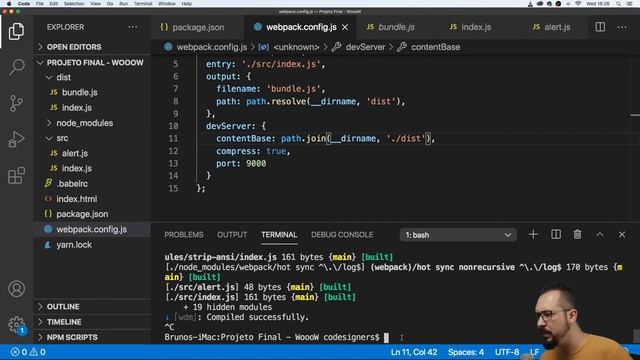
Task: Show errors and warnings in status bar
Action: (x=28, y=352)
